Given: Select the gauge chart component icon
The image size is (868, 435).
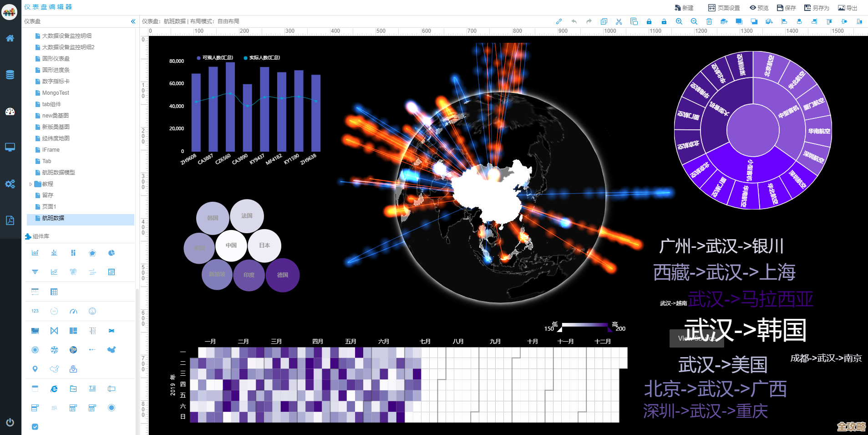Looking at the screenshot, I should (73, 311).
